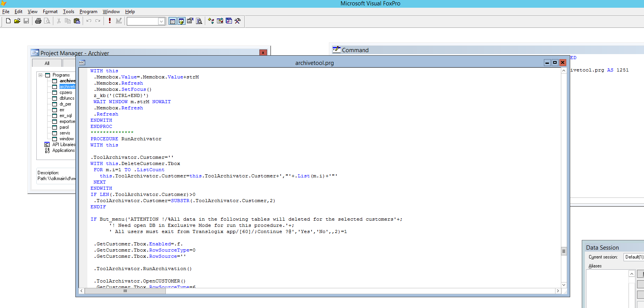Click the editor horizontal scrollbar thumb
Screen dimensions: 644x308
[x=125, y=291]
